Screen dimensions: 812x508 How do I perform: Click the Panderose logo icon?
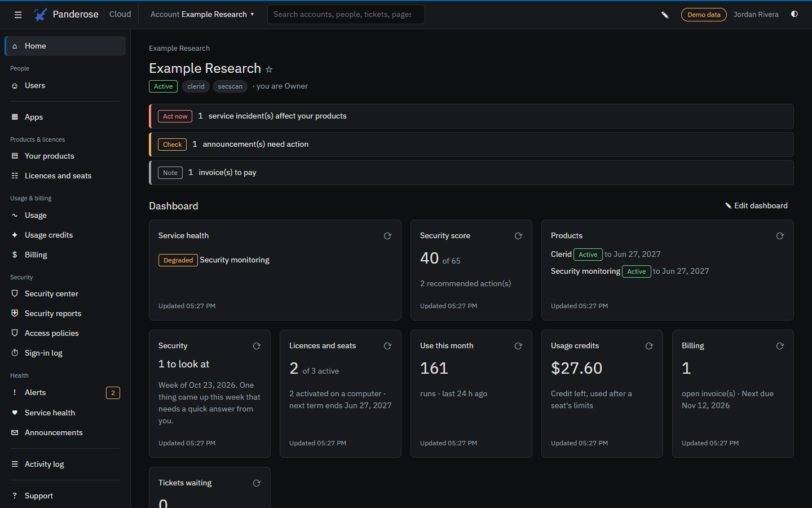(x=40, y=15)
